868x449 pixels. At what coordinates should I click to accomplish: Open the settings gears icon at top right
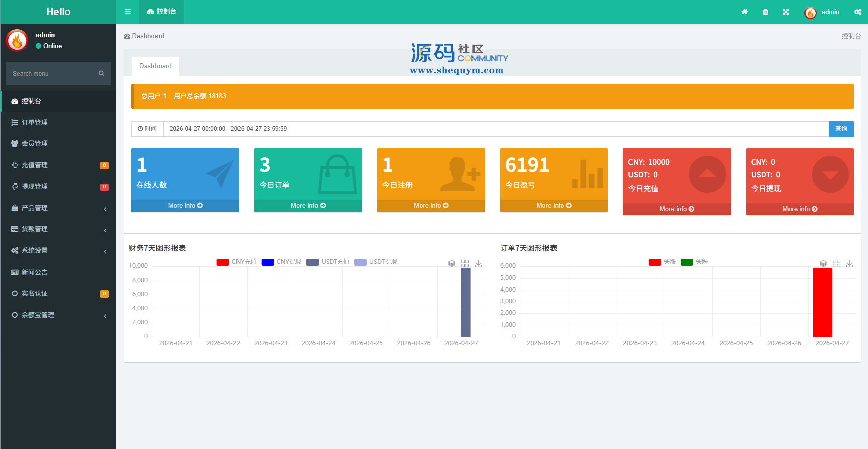(858, 12)
